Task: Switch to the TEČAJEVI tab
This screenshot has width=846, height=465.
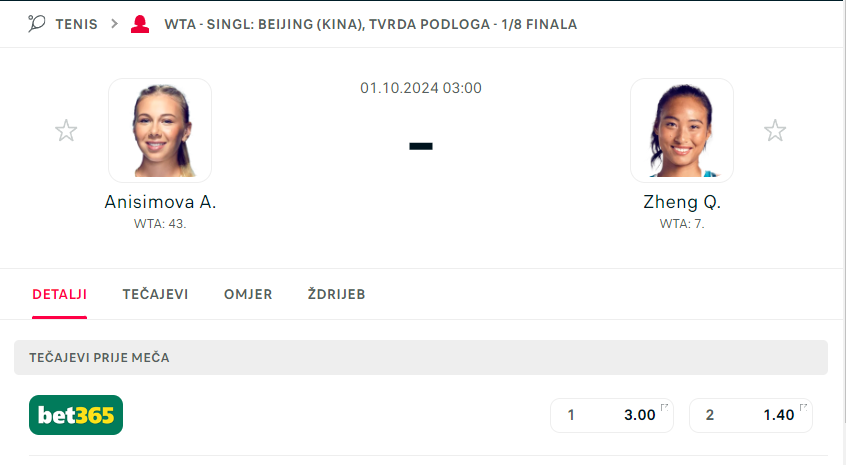Action: tap(155, 294)
